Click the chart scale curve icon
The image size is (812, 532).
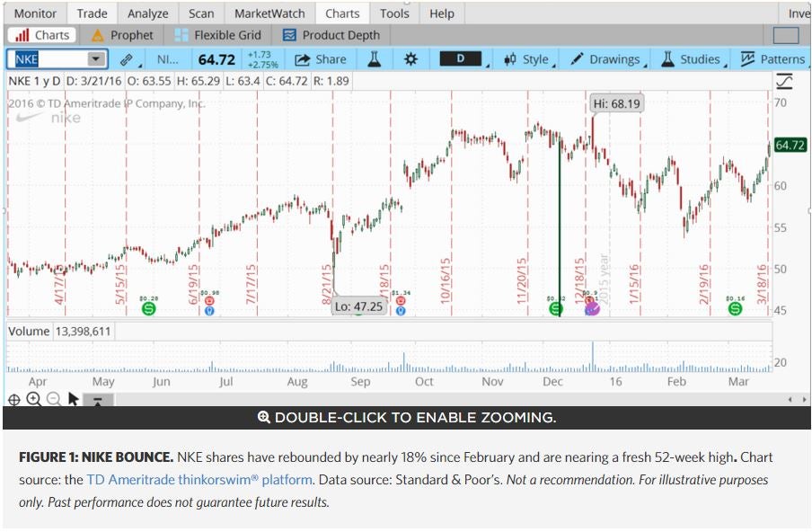(784, 82)
